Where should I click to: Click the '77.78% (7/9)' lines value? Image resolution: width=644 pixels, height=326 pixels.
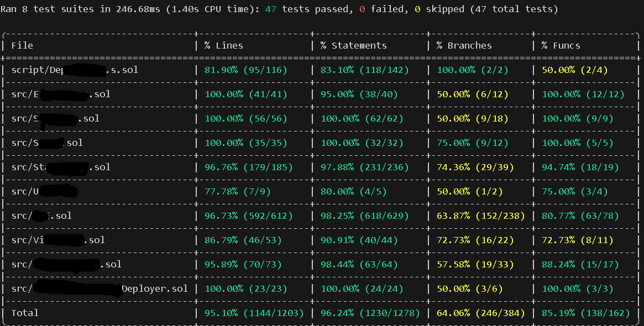point(237,191)
